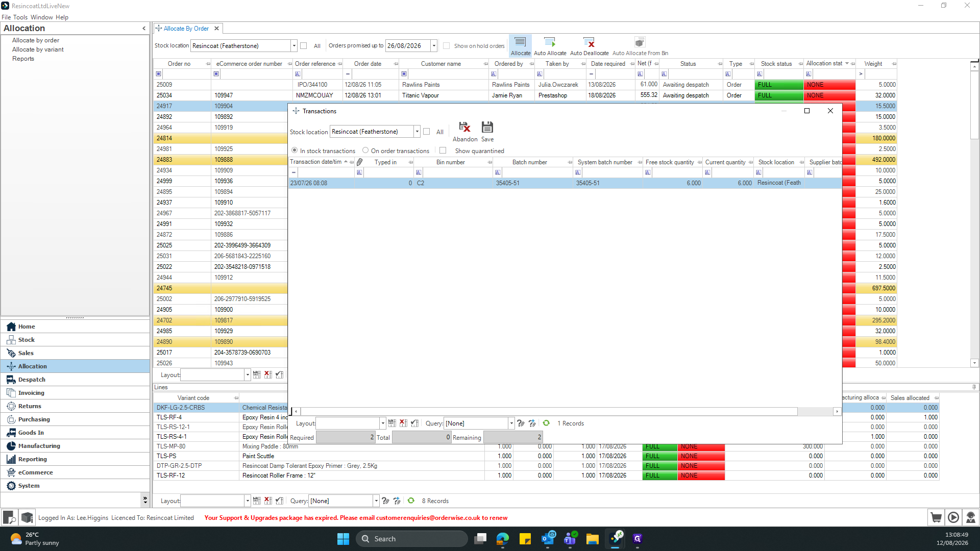Open Microsoft Teams from the taskbar
This screenshot has width=980, height=551.
pyautogui.click(x=570, y=538)
